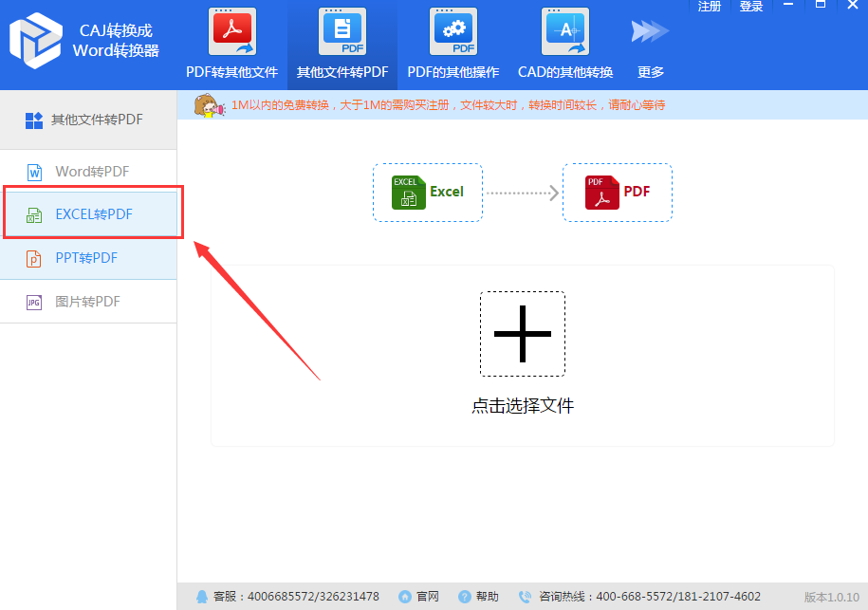Click the plus box to add file

(x=523, y=334)
